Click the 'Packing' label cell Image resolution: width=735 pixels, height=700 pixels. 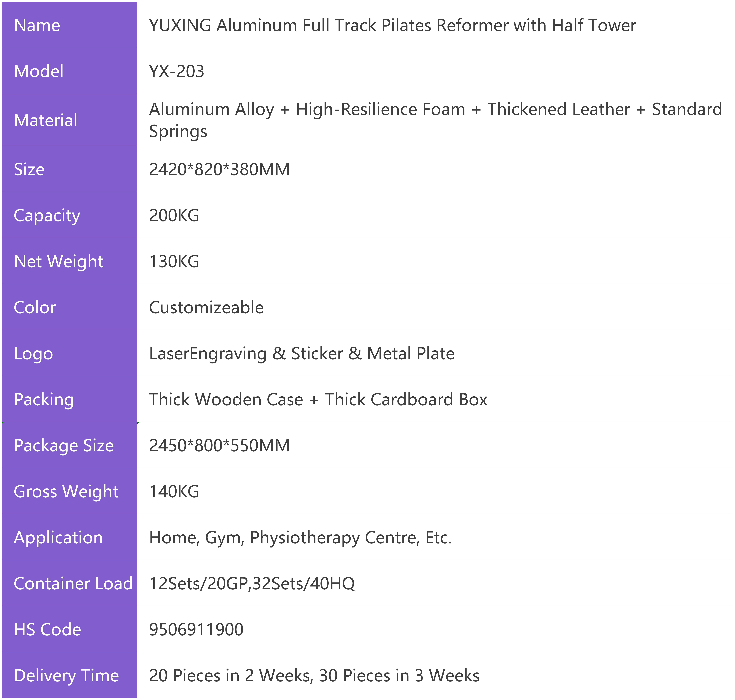pyautogui.click(x=69, y=399)
